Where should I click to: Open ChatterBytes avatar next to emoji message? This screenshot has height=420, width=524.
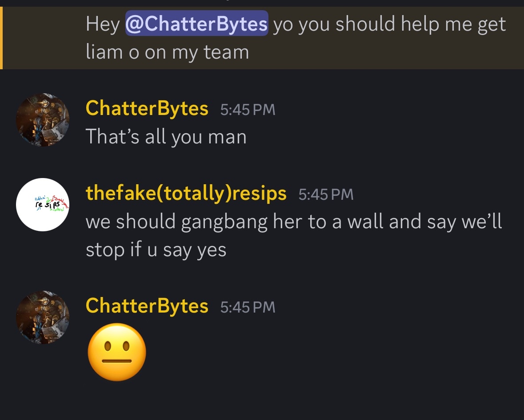point(43,317)
